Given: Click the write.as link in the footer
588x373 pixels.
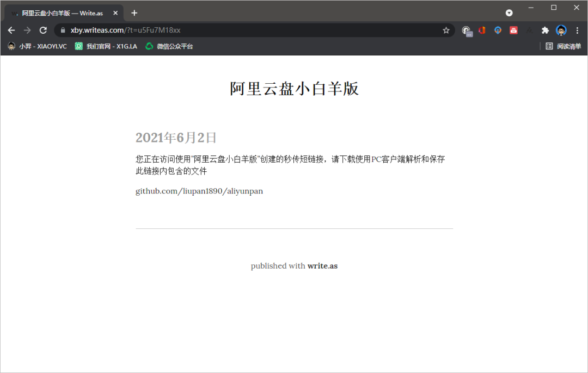Looking at the screenshot, I should (x=323, y=266).
